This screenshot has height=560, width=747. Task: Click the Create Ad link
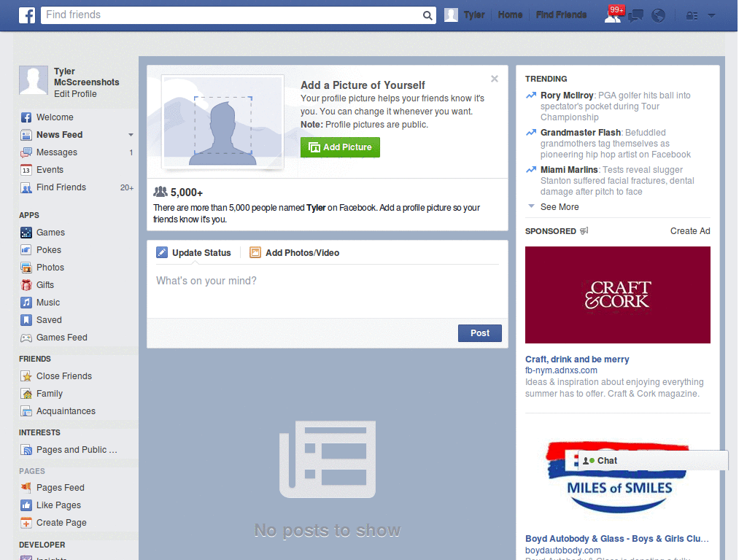pyautogui.click(x=690, y=231)
